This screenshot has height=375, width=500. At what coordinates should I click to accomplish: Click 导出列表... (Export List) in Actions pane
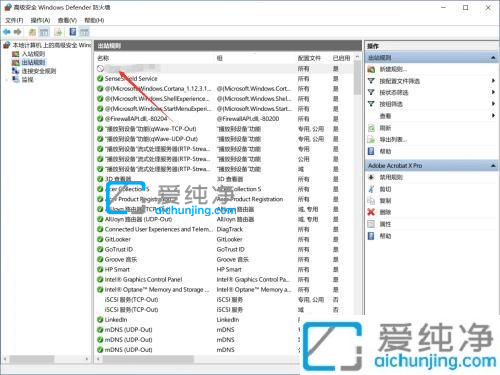pyautogui.click(x=393, y=139)
